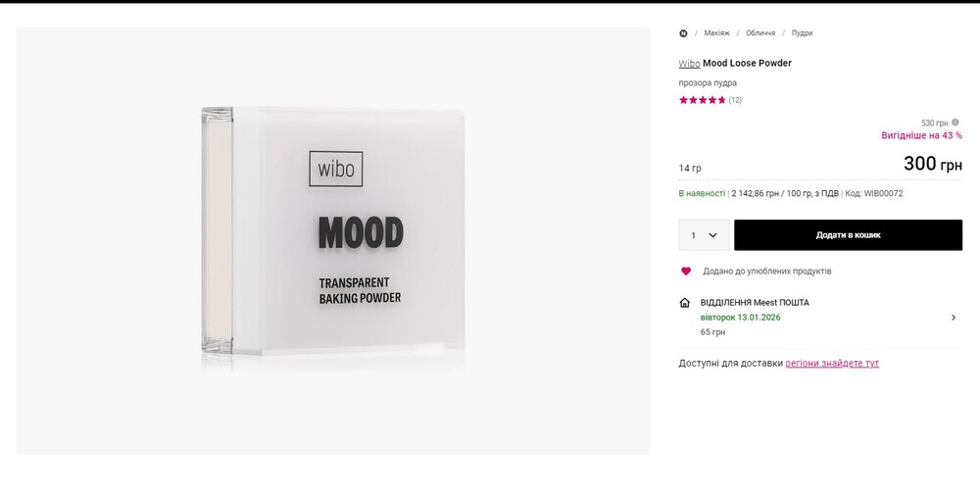Select the ВІДДІЛЕННЯ Meest ПОШТА delivery option
980x493 pixels.
tap(755, 303)
